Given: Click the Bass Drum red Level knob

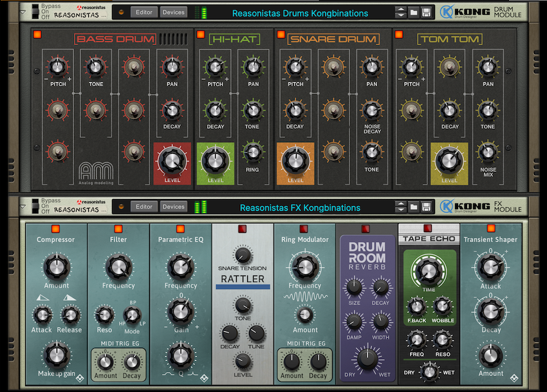Looking at the screenshot, I should (172, 160).
